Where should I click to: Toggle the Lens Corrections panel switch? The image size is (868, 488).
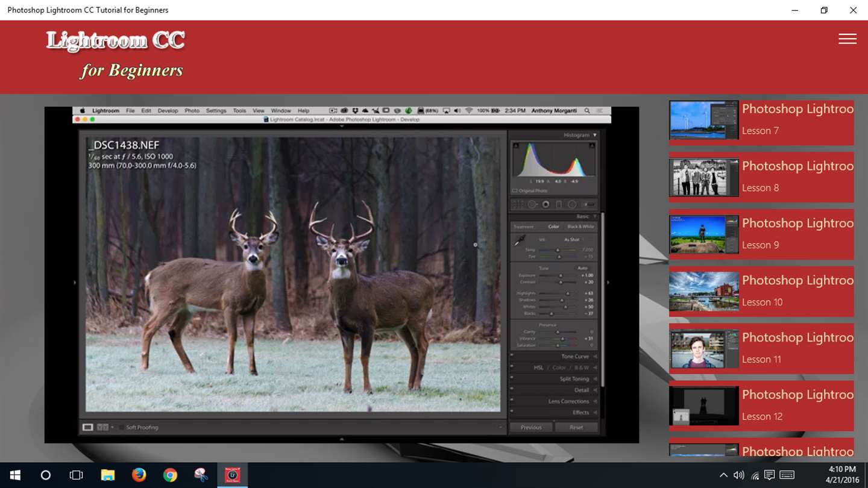tap(511, 399)
